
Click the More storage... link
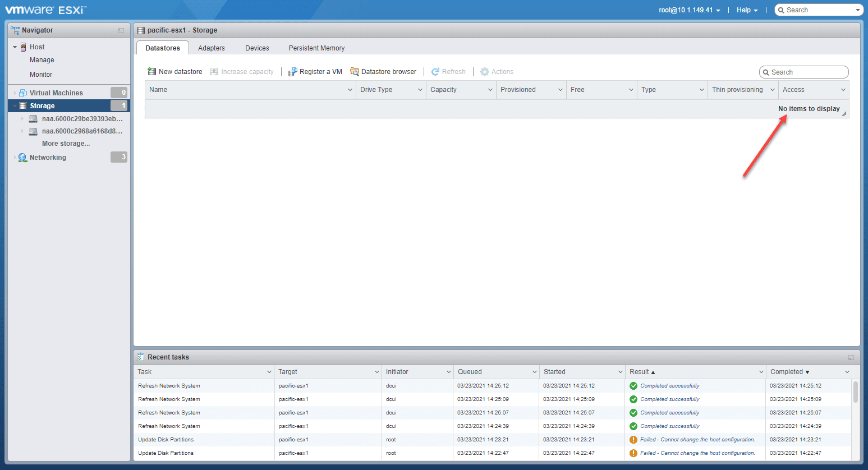[x=66, y=144]
